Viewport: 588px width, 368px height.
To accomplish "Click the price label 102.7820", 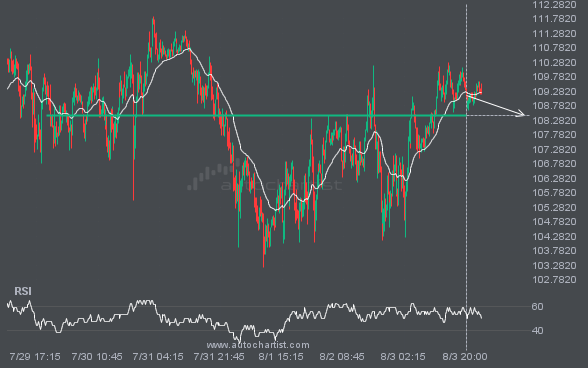I will point(554,279).
